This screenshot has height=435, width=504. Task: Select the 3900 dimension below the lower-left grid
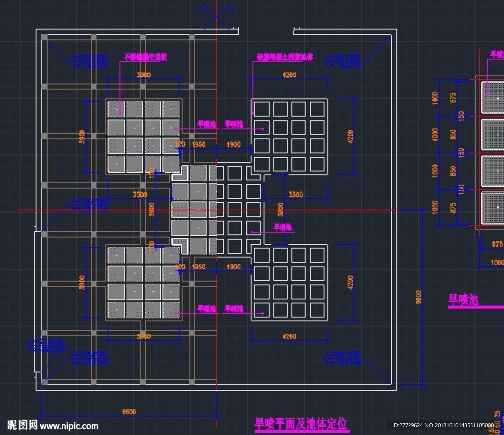[x=144, y=336]
